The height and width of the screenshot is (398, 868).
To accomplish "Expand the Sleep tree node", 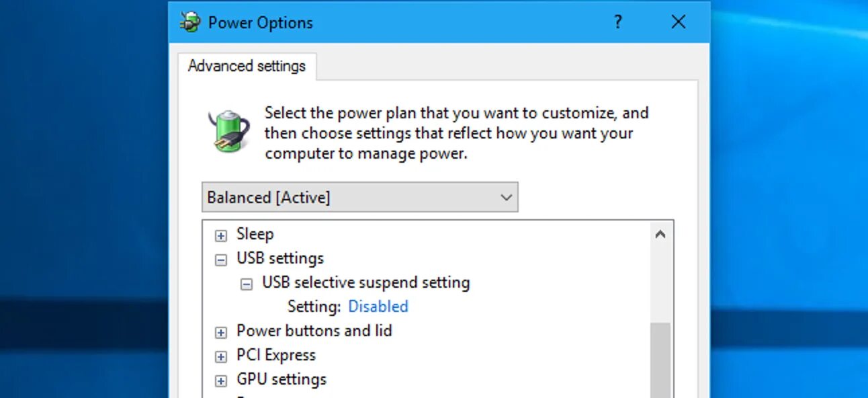I will 220,235.
